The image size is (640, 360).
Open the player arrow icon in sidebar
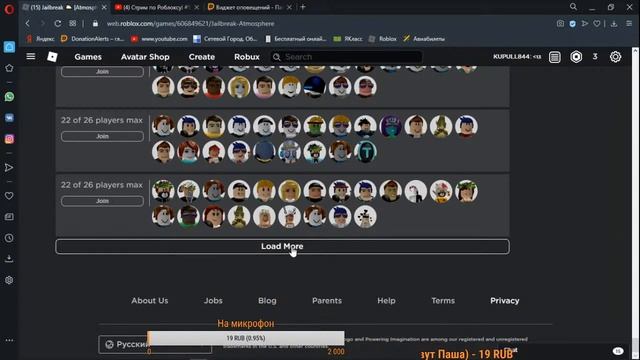[9, 168]
